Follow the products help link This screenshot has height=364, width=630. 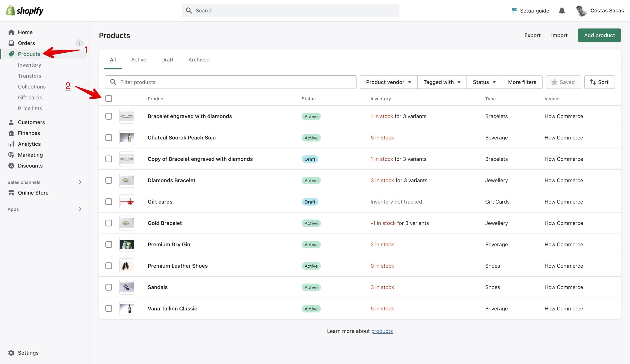[x=382, y=331]
